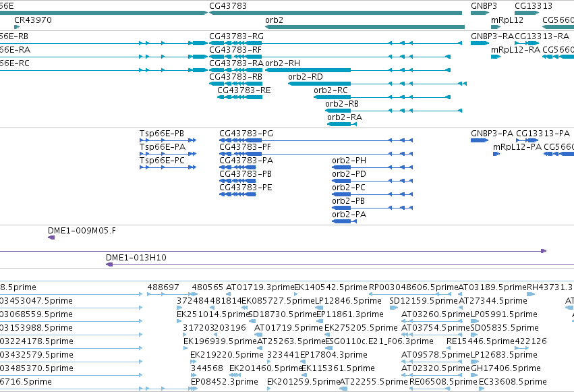The height and width of the screenshot is (392, 574).
Task: Select the CR43970 gene label
Action: (33, 20)
